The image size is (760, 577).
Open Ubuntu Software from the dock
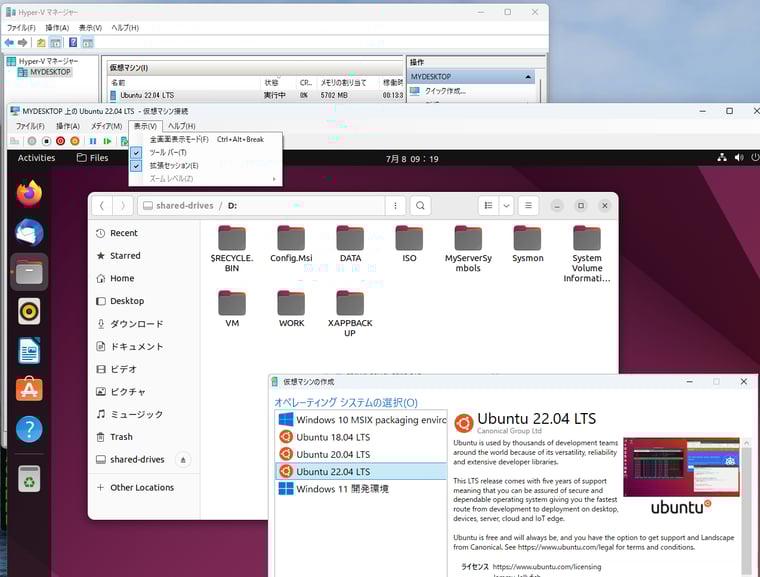click(x=29, y=389)
